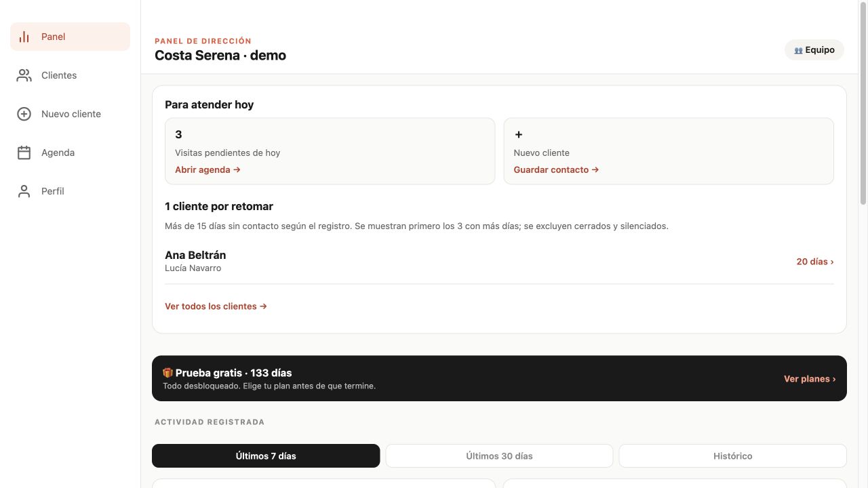Click the Lucía Navarro text
868x488 pixels.
click(x=193, y=268)
